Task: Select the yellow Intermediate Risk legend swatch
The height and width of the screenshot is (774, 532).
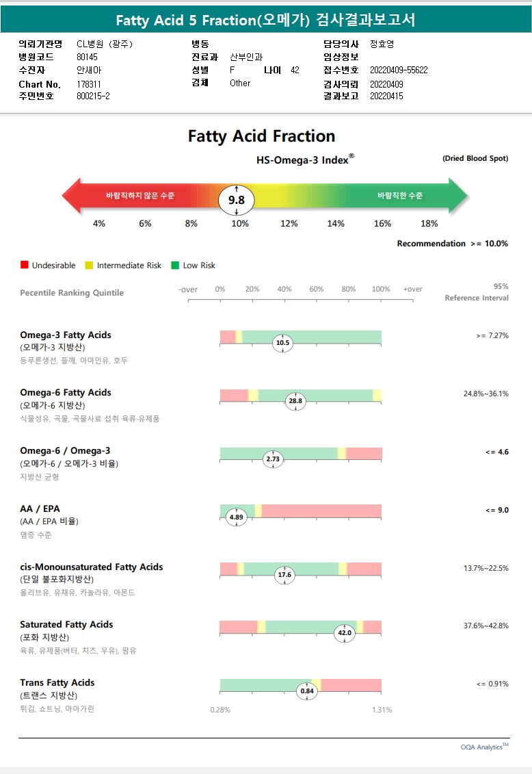Action: tap(90, 265)
